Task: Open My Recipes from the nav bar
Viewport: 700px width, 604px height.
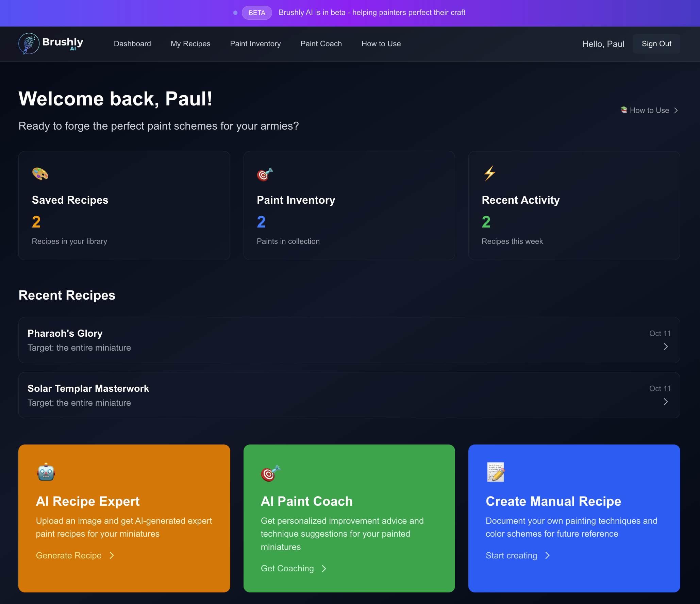Action: pos(190,44)
